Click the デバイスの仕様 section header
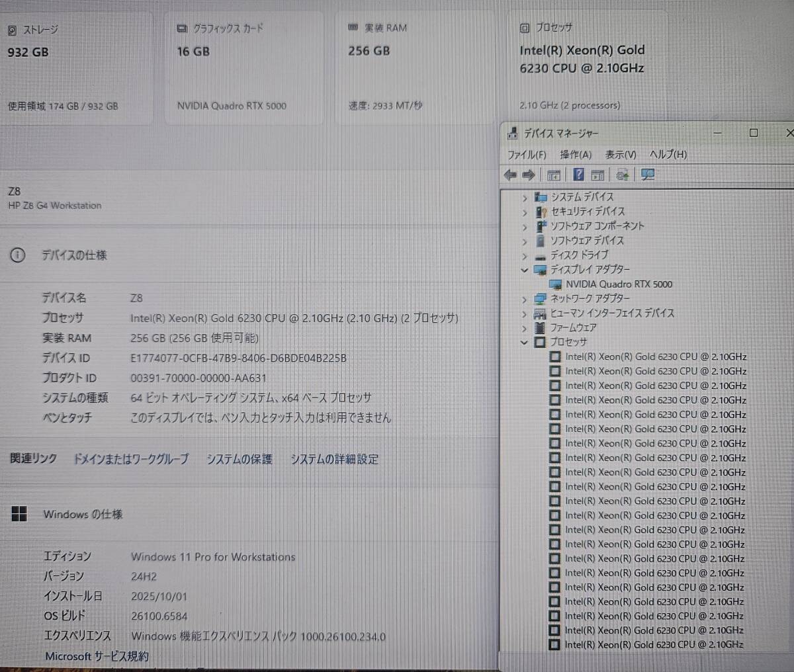Screen dimensions: 794x672 pos(74,255)
